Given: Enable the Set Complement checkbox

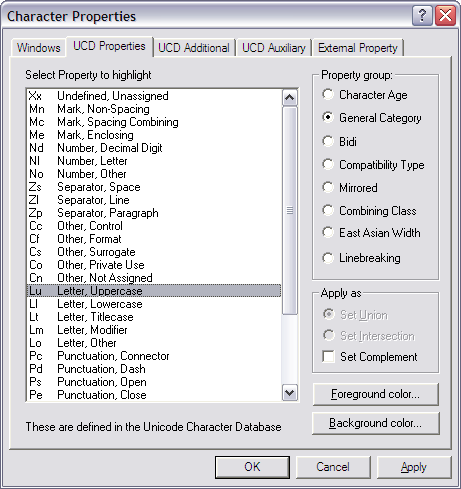Looking at the screenshot, I should pos(370,357).
